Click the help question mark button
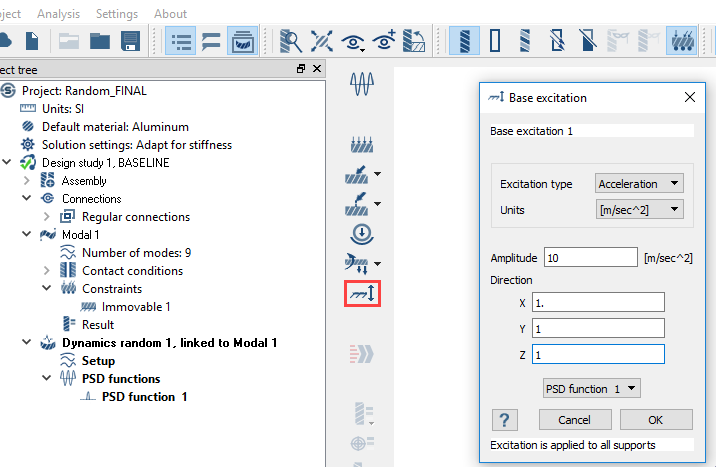 [x=505, y=419]
